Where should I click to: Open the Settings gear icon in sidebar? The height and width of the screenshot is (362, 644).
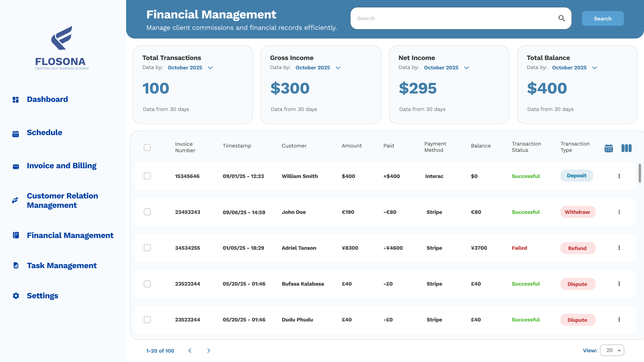pyautogui.click(x=15, y=296)
